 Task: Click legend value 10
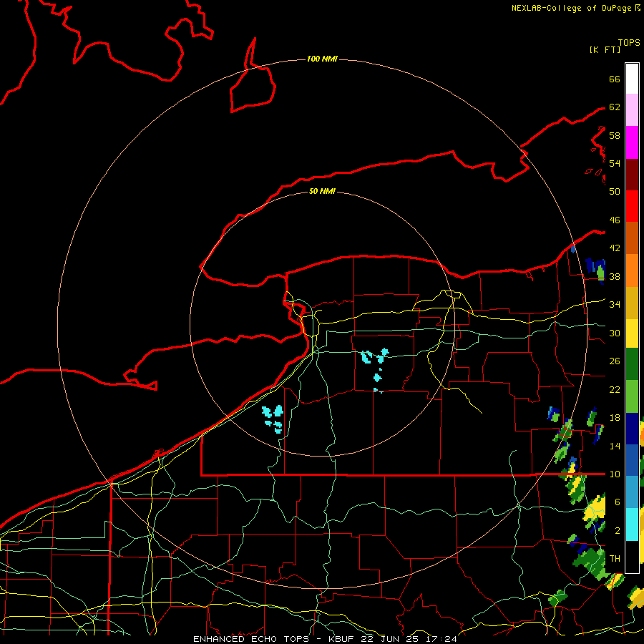coord(615,474)
